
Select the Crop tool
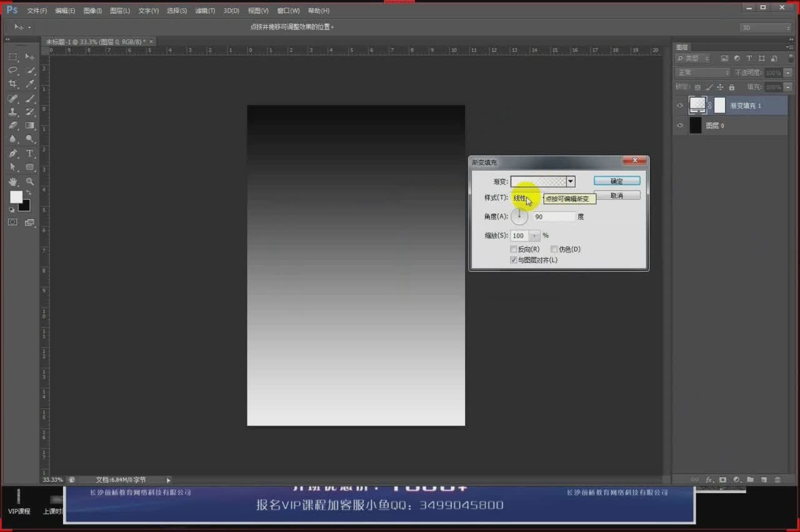point(12,84)
